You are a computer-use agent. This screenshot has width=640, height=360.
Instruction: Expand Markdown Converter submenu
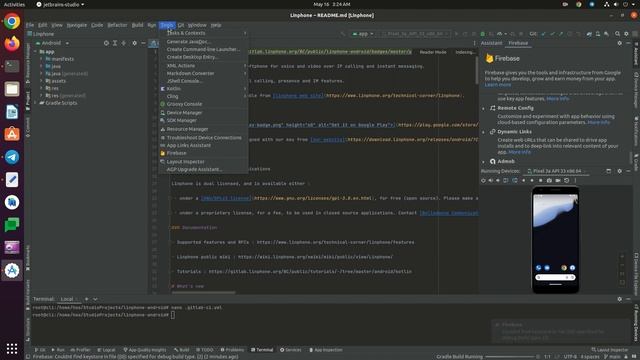203,73
